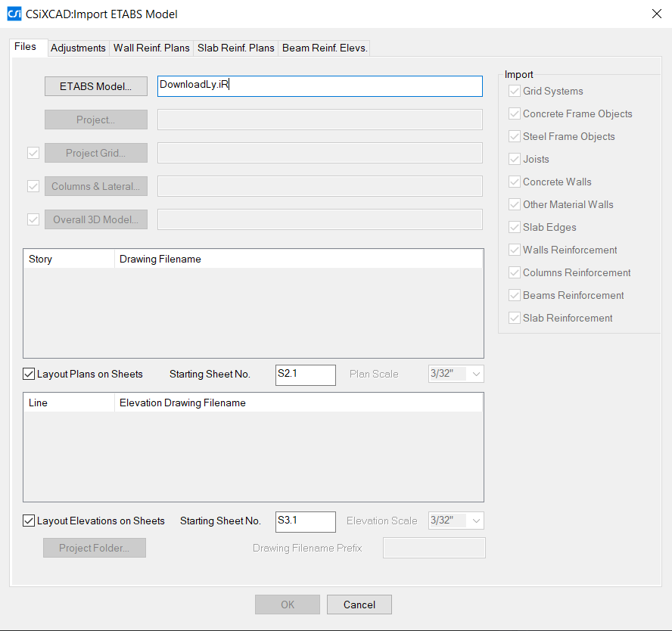Click the Story column header

69,260
